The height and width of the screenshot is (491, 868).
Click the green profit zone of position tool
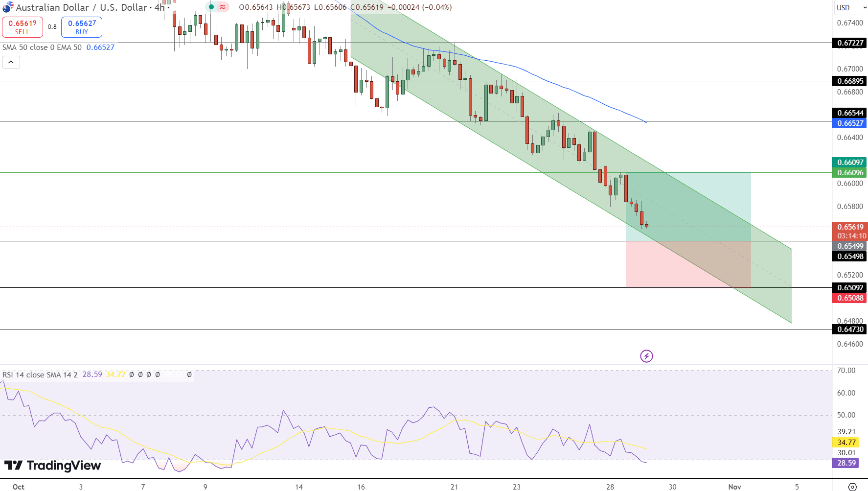click(688, 207)
